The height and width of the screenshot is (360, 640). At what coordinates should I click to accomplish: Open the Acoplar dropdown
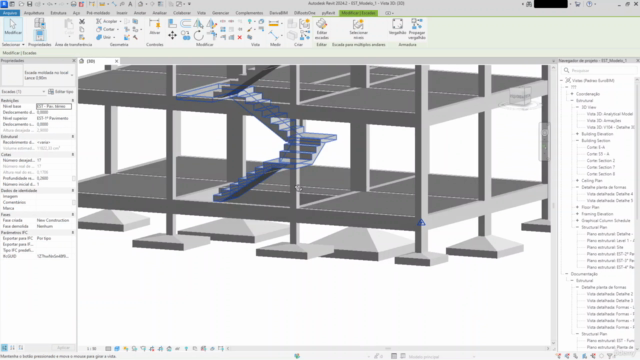[x=120, y=21]
